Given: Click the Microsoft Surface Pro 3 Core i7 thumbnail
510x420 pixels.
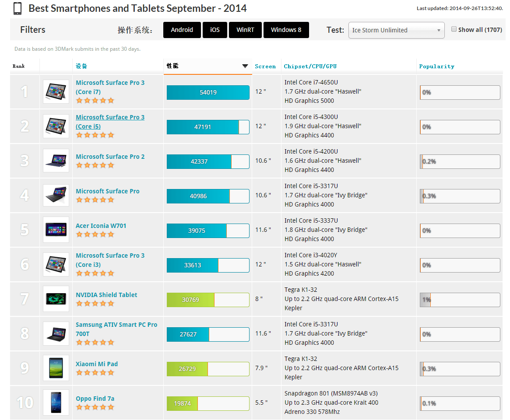Looking at the screenshot, I should (x=56, y=92).
